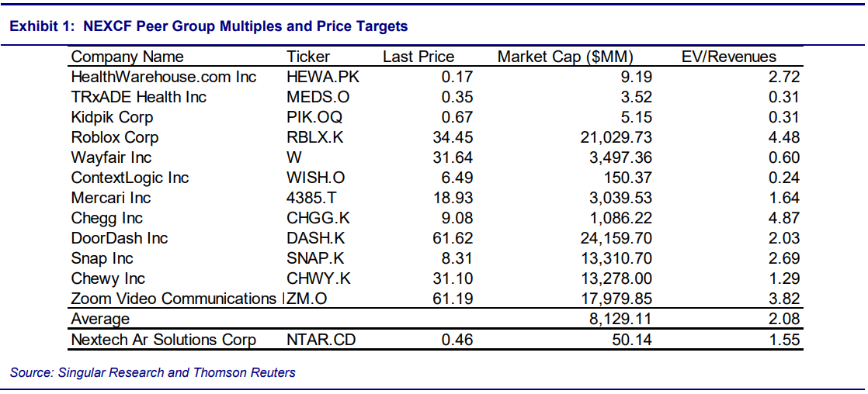Select Roblox Corp market cap 21,029.73
The width and height of the screenshot is (868, 394).
coord(612,137)
